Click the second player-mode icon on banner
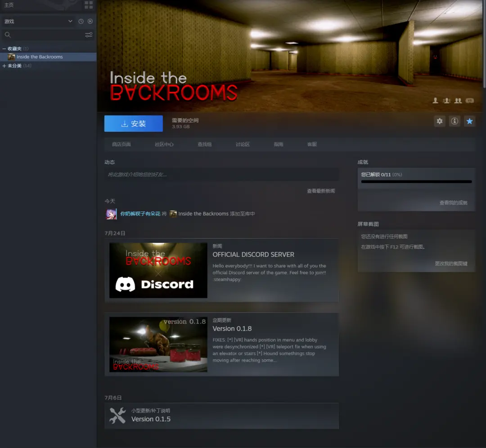This screenshot has height=448, width=486. (x=447, y=100)
